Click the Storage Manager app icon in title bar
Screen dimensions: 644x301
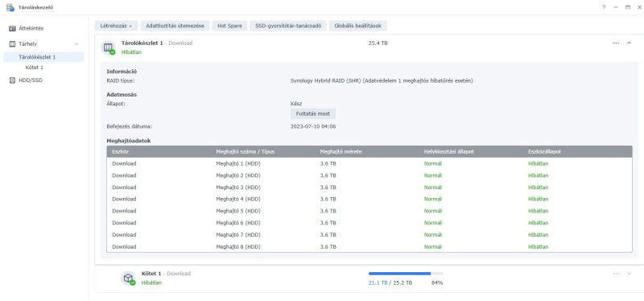pyautogui.click(x=10, y=7)
